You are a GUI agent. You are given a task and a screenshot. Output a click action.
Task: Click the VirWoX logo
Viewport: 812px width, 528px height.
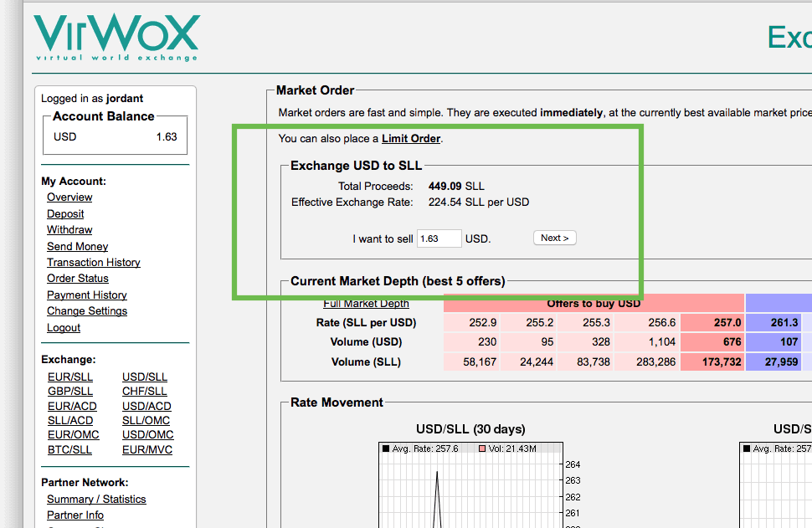[x=117, y=38]
